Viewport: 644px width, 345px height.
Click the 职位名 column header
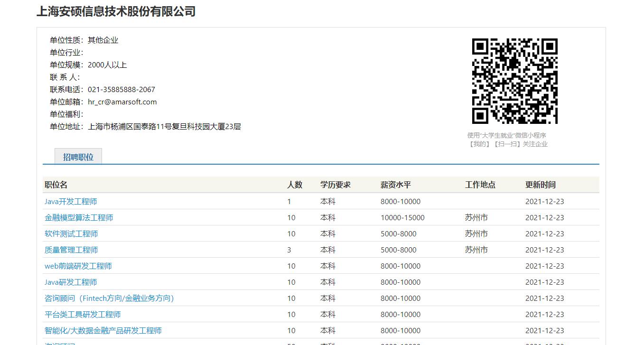pos(56,185)
